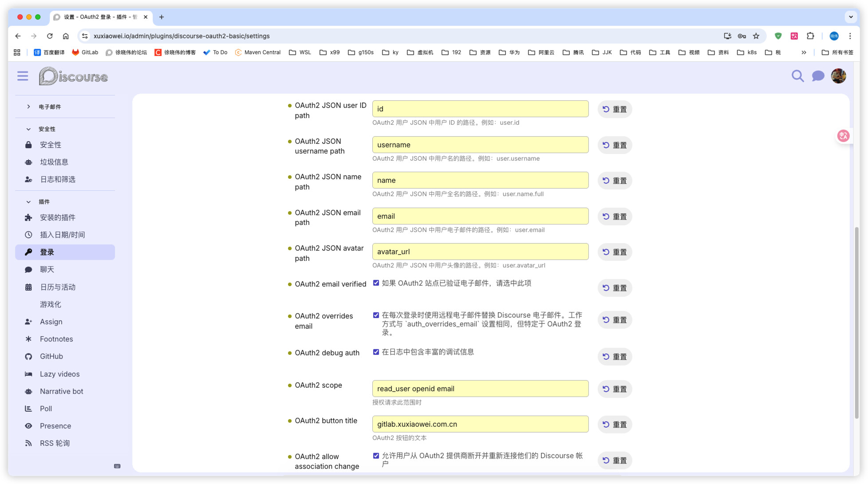Open the chat bubble icon in header
This screenshot has width=868, height=484.
[x=817, y=76]
